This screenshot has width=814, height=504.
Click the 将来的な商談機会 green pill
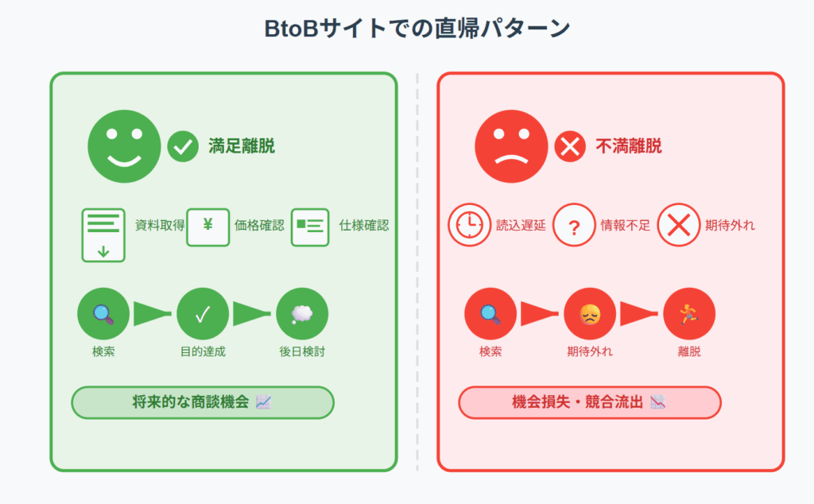tap(203, 402)
